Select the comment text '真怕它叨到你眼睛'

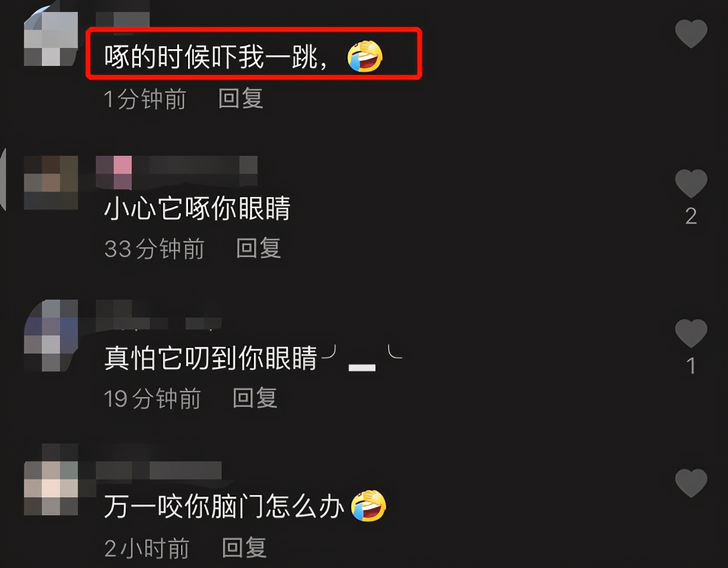tap(211, 358)
